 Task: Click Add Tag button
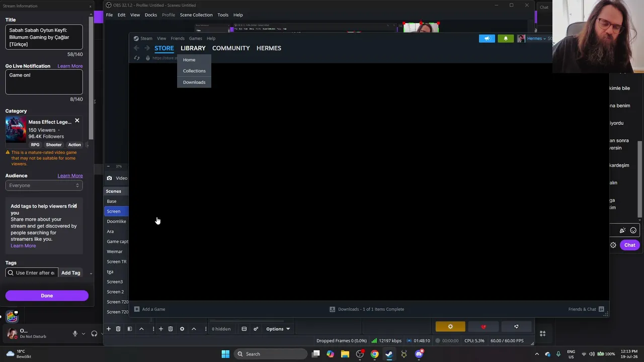point(70,273)
